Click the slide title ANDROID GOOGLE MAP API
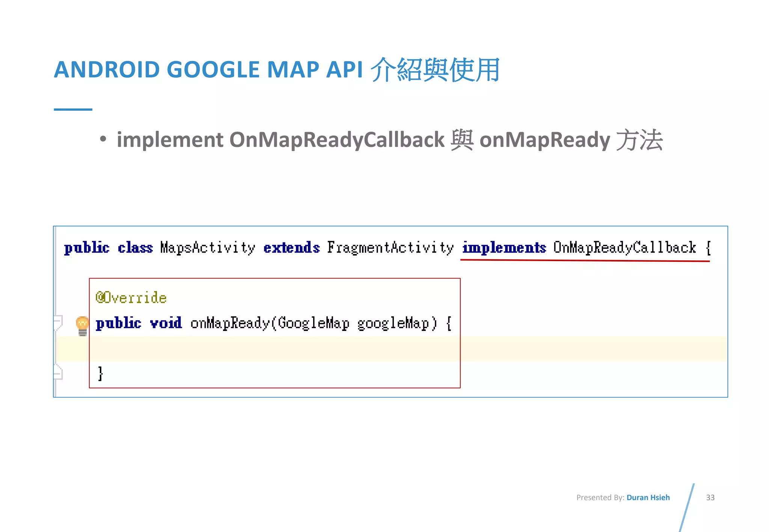The image size is (769, 532). pos(208,69)
